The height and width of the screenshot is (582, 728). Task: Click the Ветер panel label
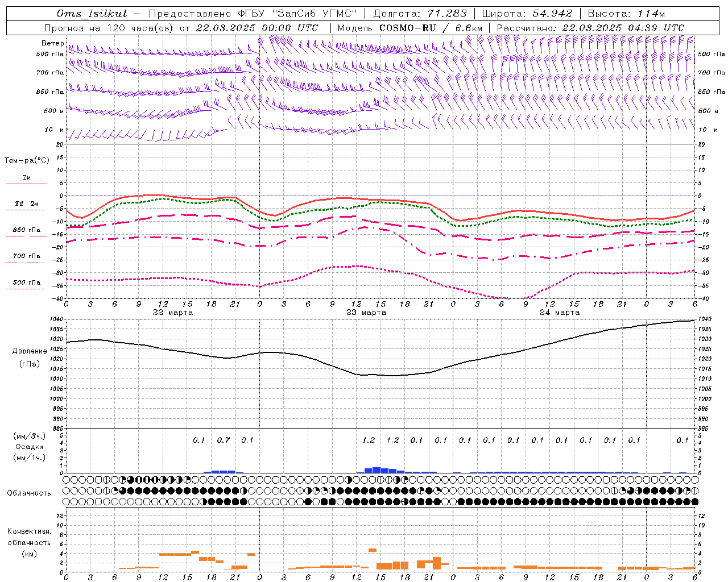click(x=52, y=43)
